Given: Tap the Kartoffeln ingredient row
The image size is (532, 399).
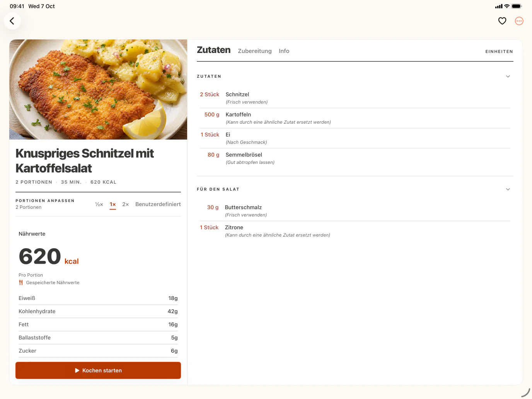Looking at the screenshot, I should tap(355, 118).
